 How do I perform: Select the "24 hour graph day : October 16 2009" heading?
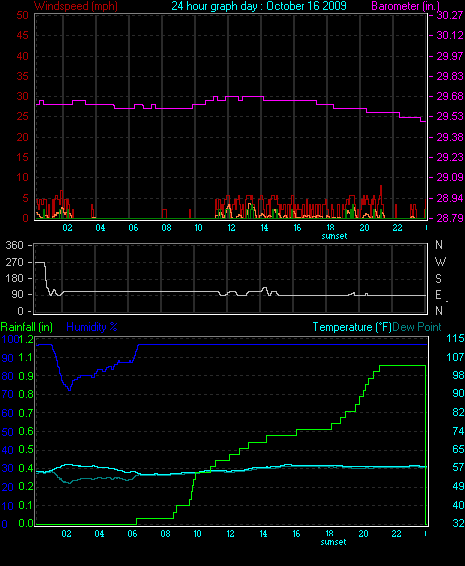click(x=259, y=6)
